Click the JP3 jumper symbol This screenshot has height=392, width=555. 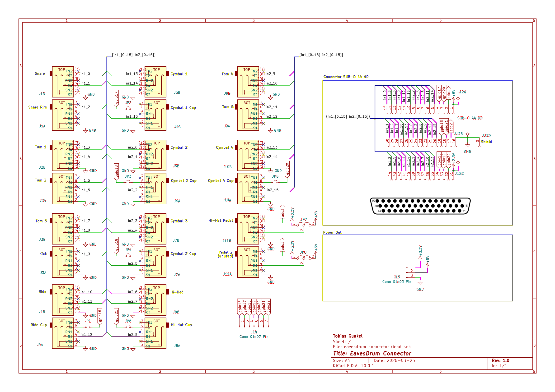pos(128,182)
